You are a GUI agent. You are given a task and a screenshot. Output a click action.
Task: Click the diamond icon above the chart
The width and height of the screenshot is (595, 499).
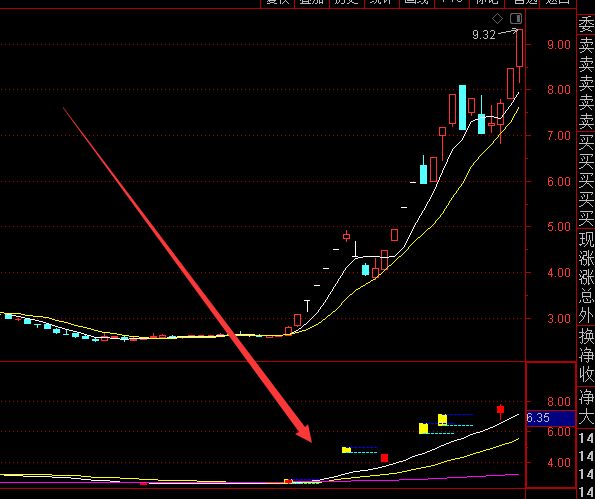coord(497,18)
